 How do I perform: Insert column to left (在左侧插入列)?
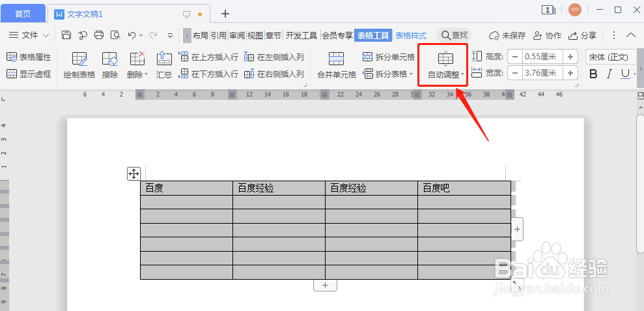[274, 57]
